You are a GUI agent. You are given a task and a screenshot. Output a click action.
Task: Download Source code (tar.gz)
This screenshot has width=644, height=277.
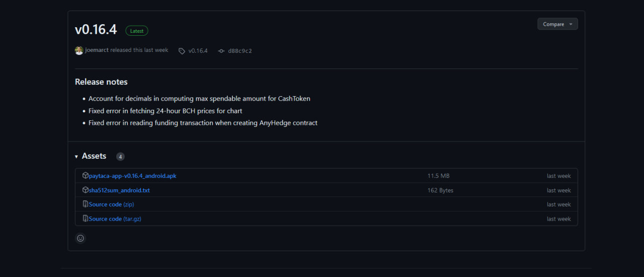[115, 219]
